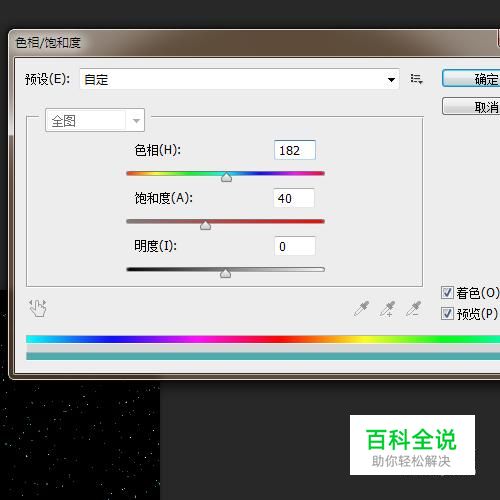This screenshot has height=500, width=500.
Task: Click the 饱和度(A): label
Action: (163, 198)
